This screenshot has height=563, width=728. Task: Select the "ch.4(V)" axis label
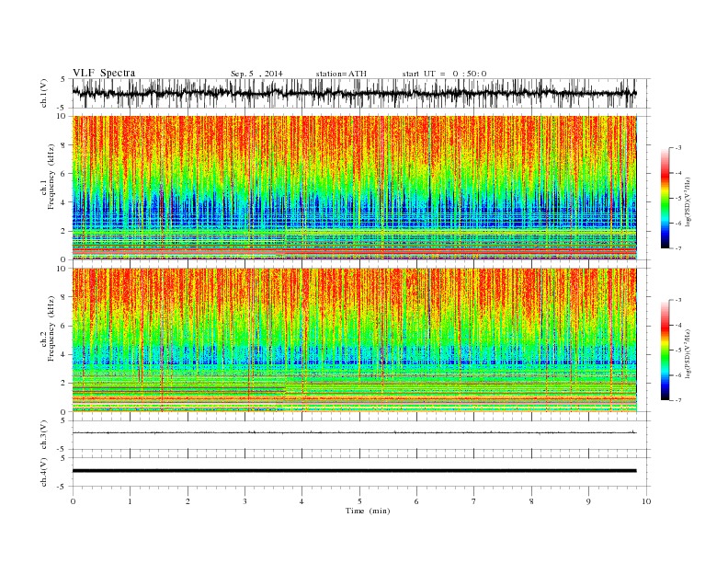tap(43, 472)
